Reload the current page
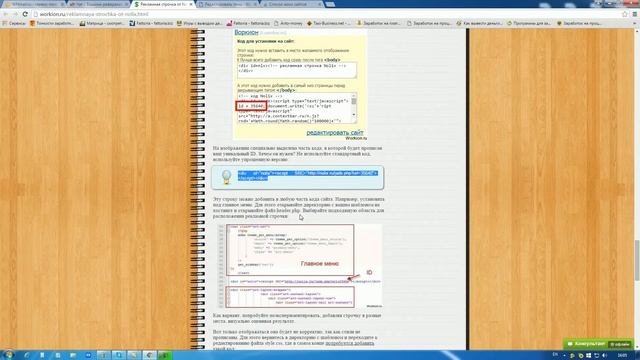The image size is (640, 360). [25, 14]
